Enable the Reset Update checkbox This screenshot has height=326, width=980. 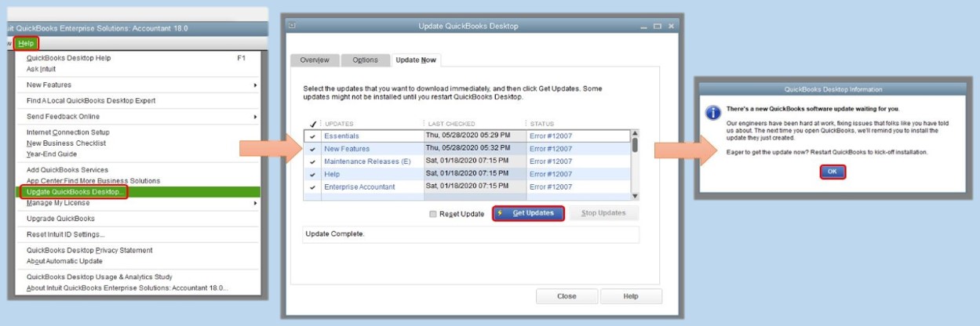[x=433, y=214]
